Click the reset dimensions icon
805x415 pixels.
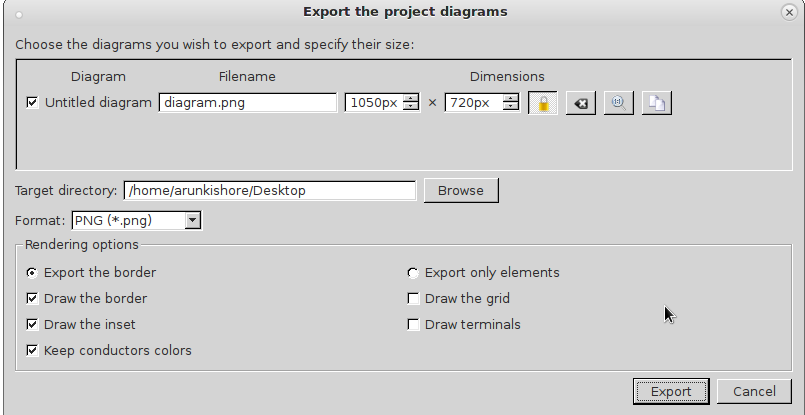[581, 103]
